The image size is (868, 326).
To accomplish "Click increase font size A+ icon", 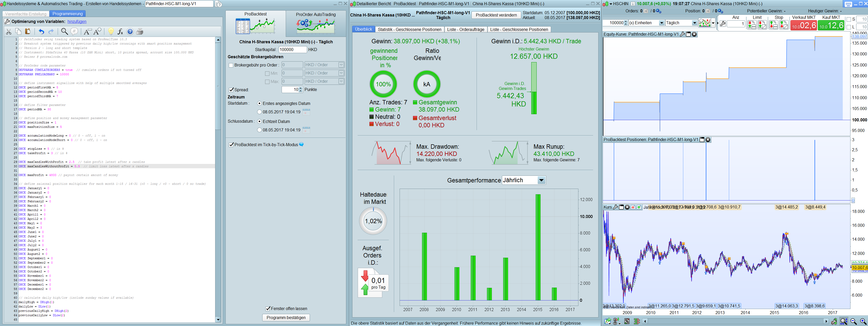I will [97, 32].
